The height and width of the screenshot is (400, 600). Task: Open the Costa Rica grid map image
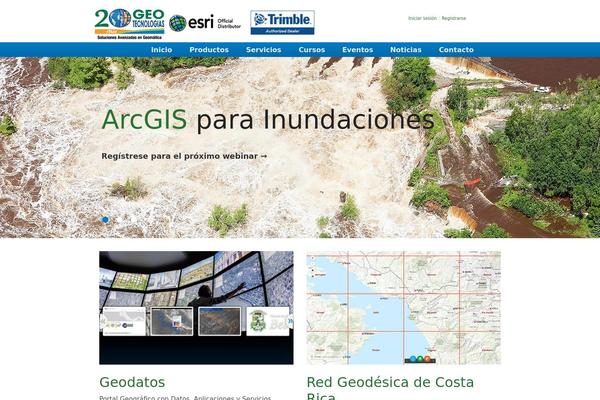pyautogui.click(x=404, y=308)
